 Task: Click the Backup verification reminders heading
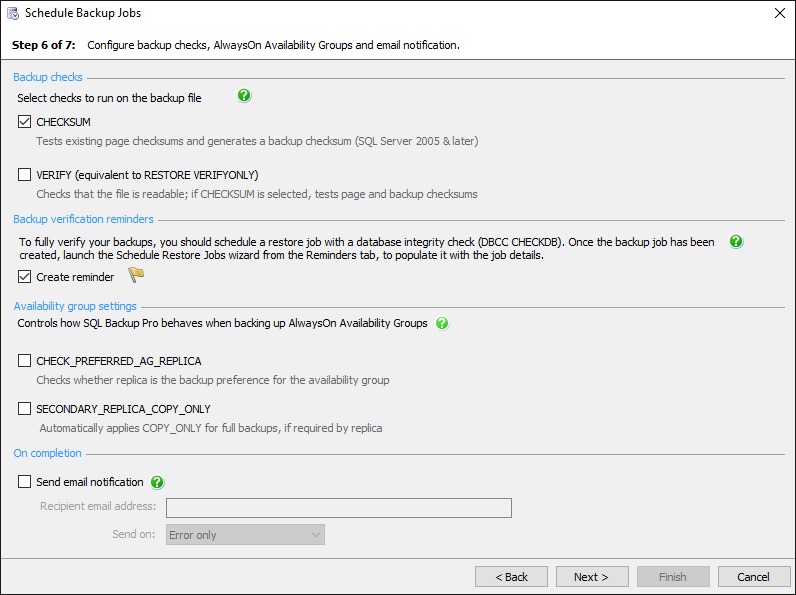click(83, 219)
